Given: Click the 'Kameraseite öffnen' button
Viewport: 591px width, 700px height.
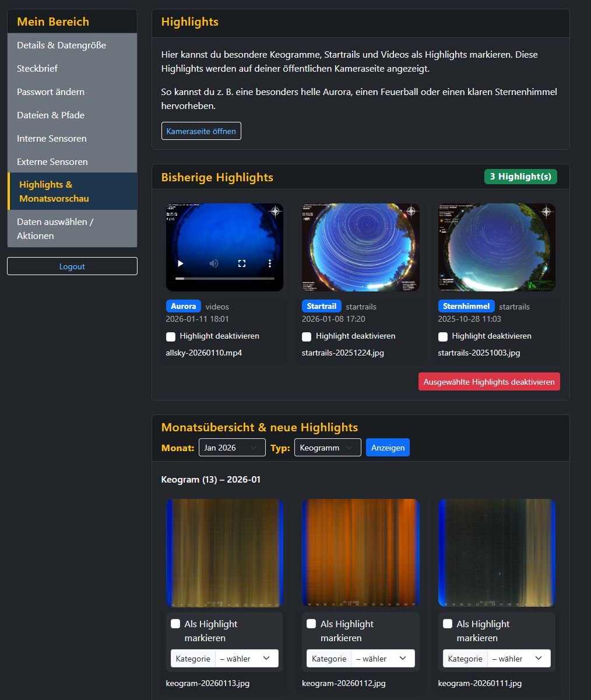Looking at the screenshot, I should tap(201, 131).
